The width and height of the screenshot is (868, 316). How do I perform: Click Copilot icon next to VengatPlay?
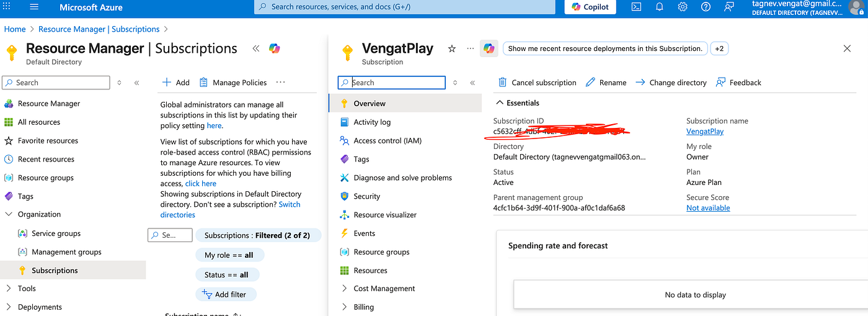tap(489, 48)
